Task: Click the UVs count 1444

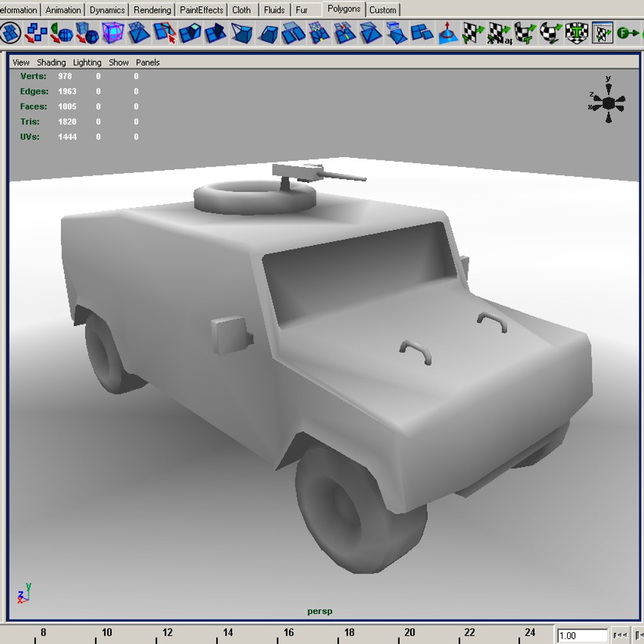Action: click(x=67, y=137)
